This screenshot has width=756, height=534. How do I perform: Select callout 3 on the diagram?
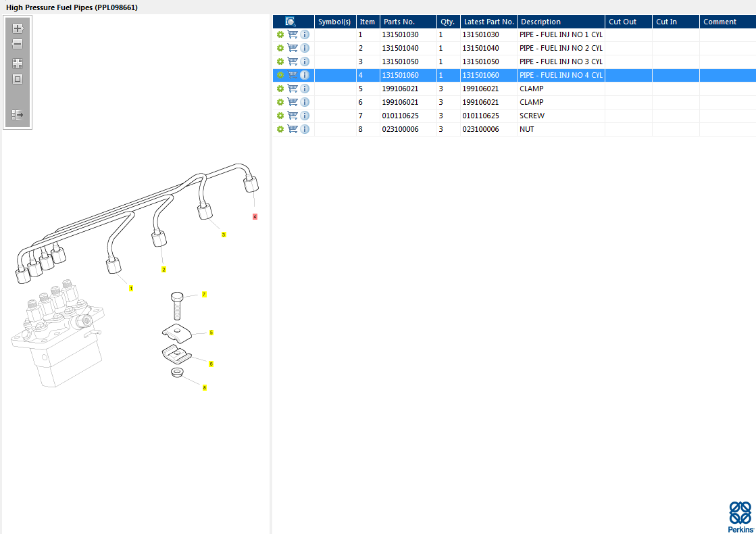(x=224, y=235)
